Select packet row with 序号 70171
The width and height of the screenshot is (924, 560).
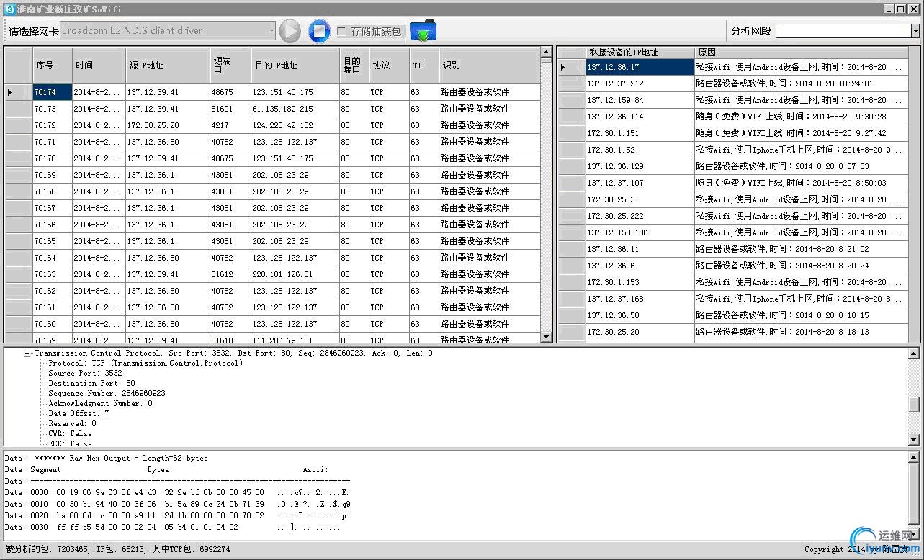[x=272, y=142]
